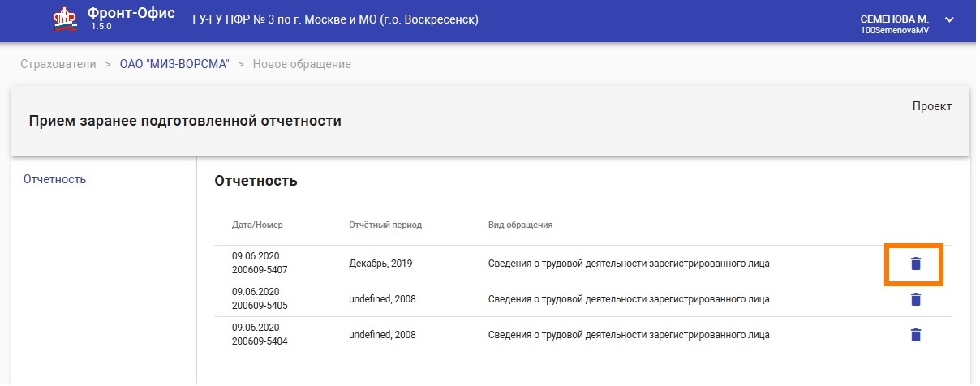Open the Страхователи breadcrumb link
Image resolution: width=980 pixels, height=386 pixels.
coord(58,63)
